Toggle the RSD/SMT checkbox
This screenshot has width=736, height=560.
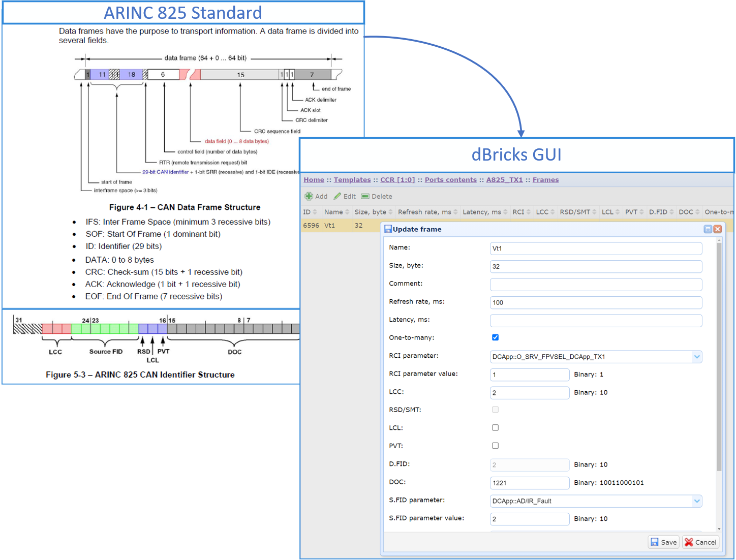coord(495,410)
